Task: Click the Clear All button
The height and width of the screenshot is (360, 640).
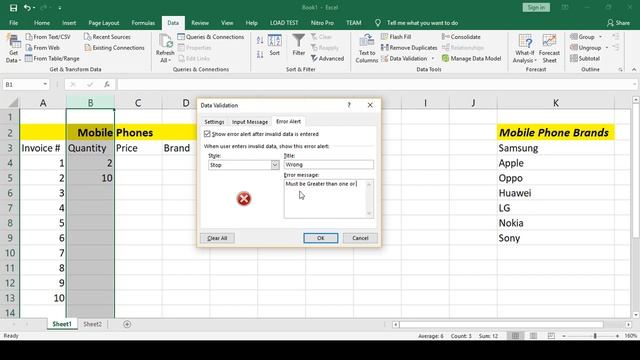Action: 217,238
